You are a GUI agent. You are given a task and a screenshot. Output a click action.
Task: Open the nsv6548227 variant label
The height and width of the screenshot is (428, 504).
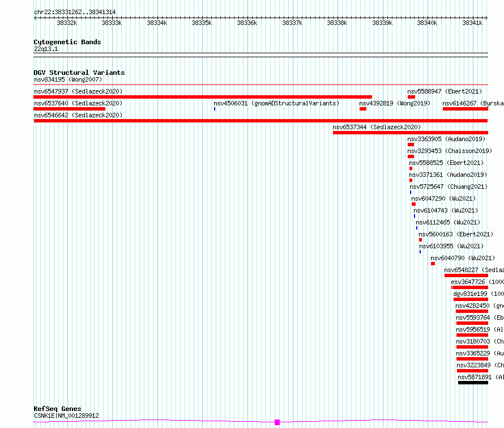coord(474,270)
